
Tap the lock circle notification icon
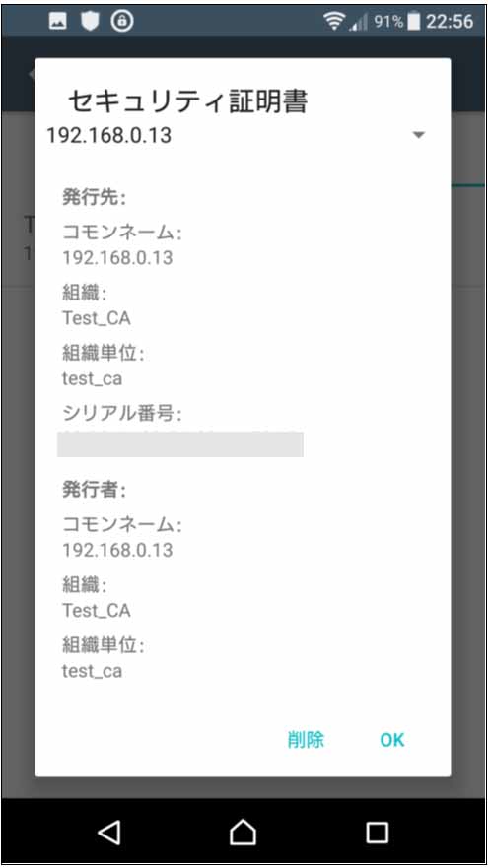[122, 21]
